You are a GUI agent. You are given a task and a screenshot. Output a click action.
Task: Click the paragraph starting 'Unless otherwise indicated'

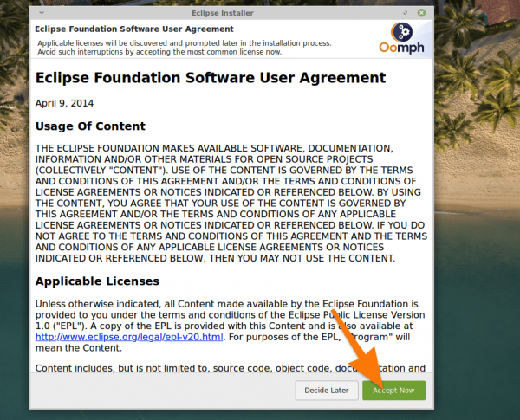[x=230, y=326]
